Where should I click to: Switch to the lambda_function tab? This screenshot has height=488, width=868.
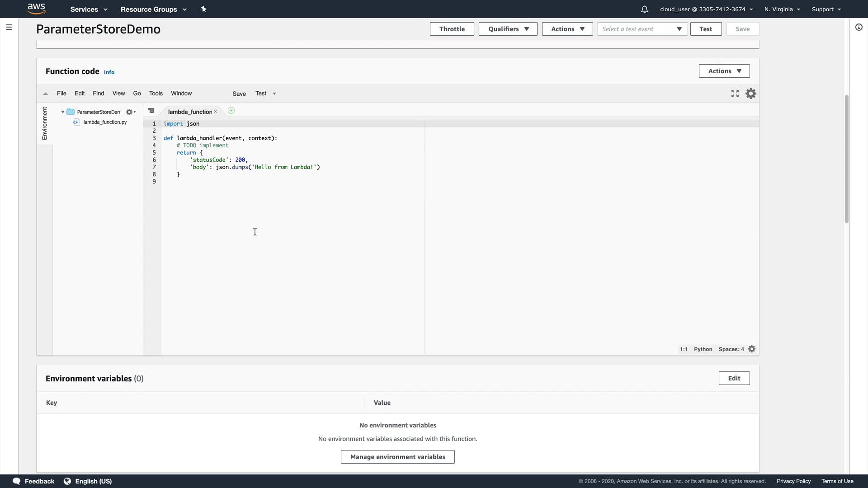coord(190,112)
